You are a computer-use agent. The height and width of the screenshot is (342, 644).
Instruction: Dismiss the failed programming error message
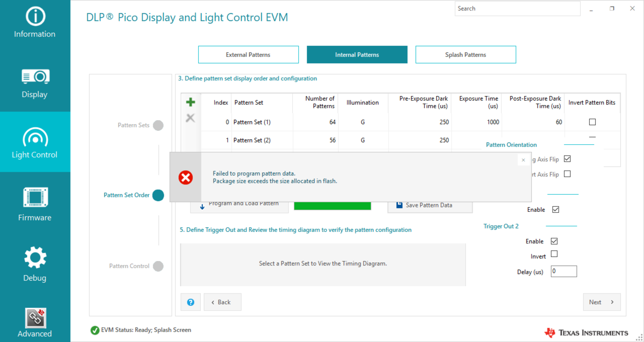tap(523, 160)
